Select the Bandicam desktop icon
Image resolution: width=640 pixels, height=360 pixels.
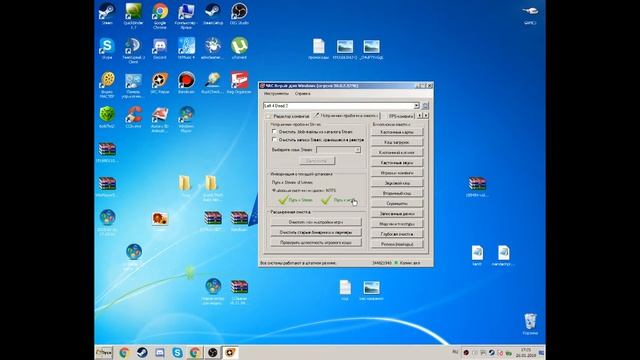coord(186,83)
